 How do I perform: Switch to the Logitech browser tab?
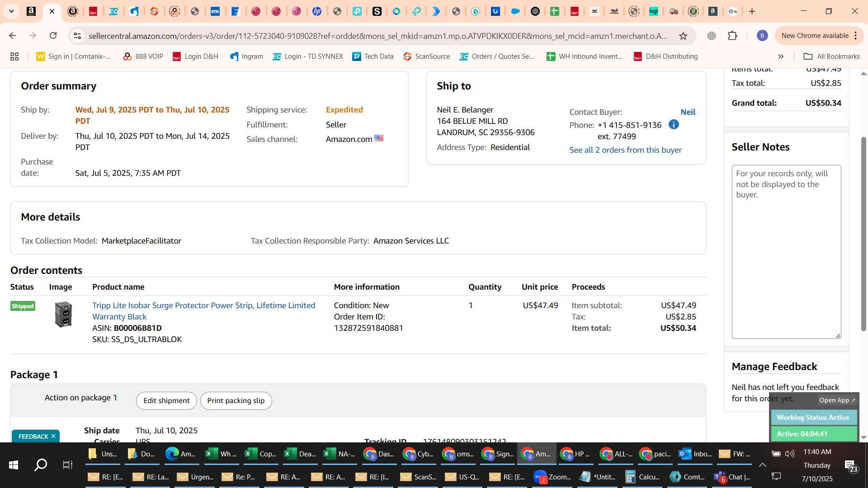(653, 11)
